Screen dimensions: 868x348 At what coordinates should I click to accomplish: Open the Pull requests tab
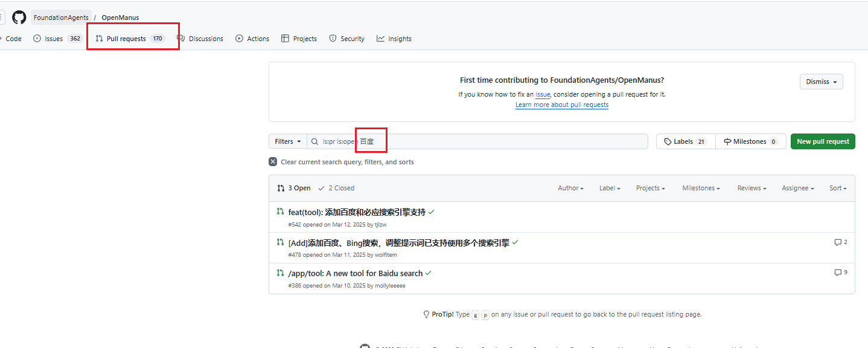[130, 39]
